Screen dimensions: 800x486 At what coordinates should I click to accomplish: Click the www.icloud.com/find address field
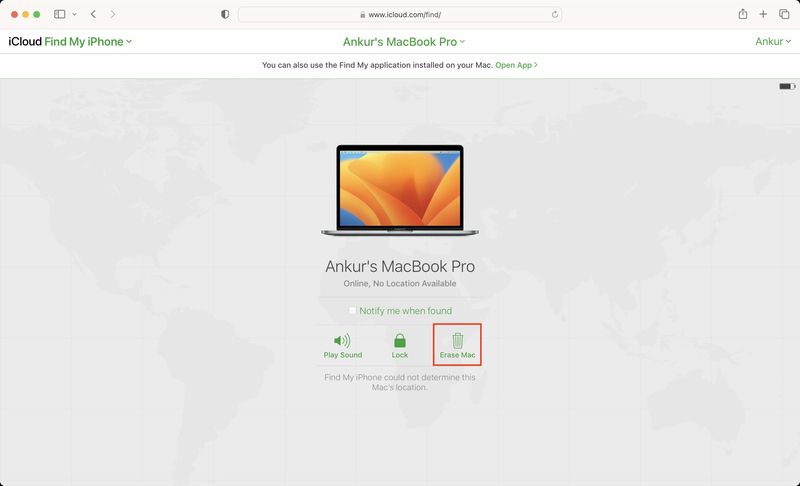[x=400, y=14]
